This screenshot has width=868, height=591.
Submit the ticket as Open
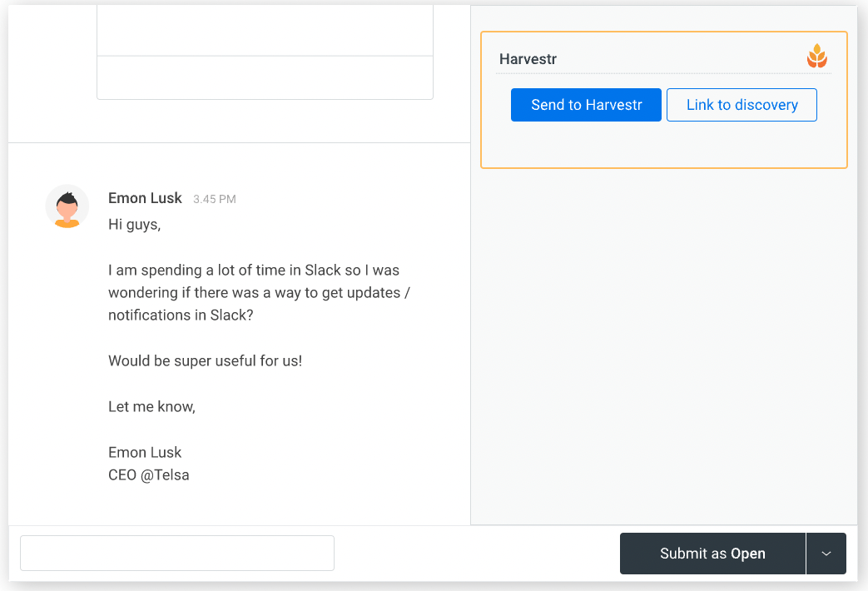712,554
